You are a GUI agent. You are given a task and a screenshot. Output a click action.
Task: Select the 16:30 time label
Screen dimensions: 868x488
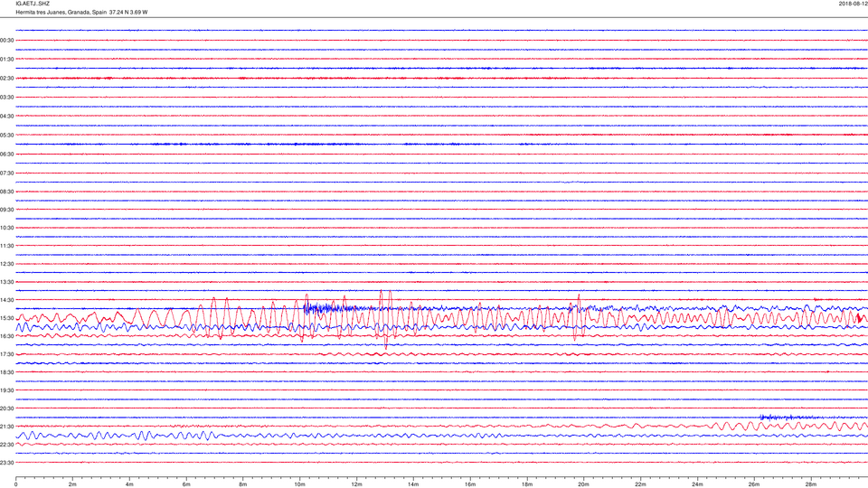point(6,336)
